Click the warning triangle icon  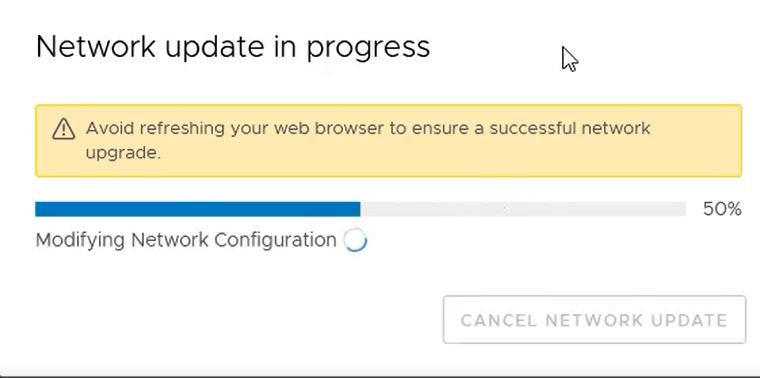[63, 129]
